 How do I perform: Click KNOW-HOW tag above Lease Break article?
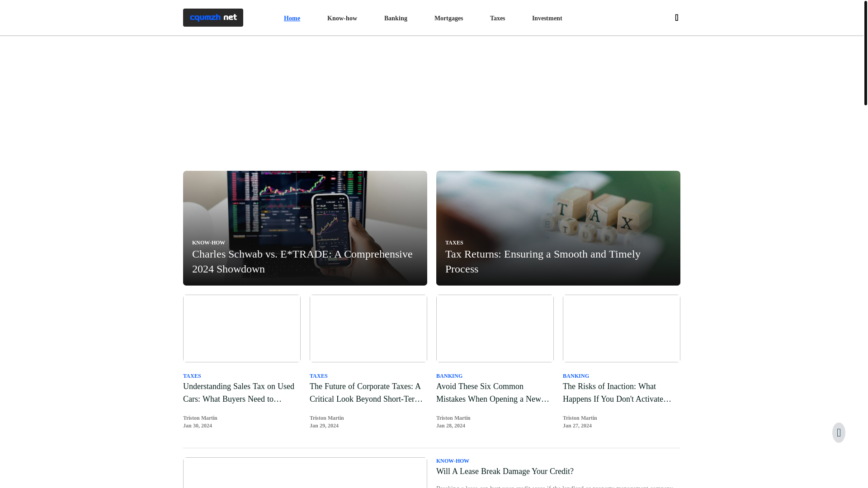click(453, 461)
